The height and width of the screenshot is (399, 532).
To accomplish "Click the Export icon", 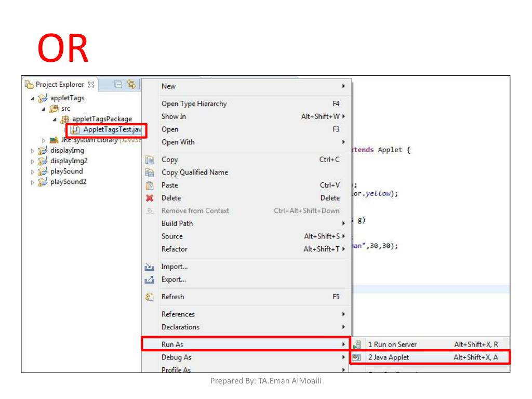I will coord(149,280).
